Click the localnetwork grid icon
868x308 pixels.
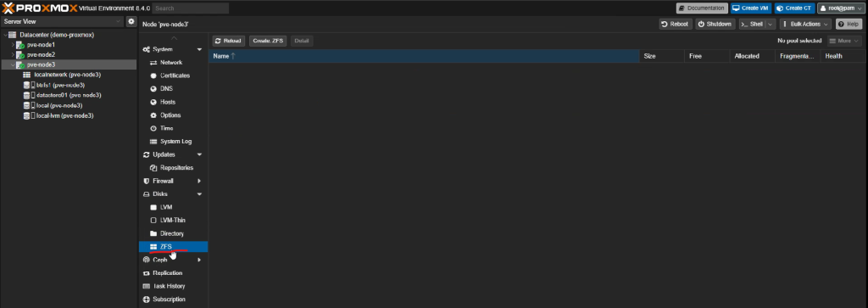tap(26, 75)
